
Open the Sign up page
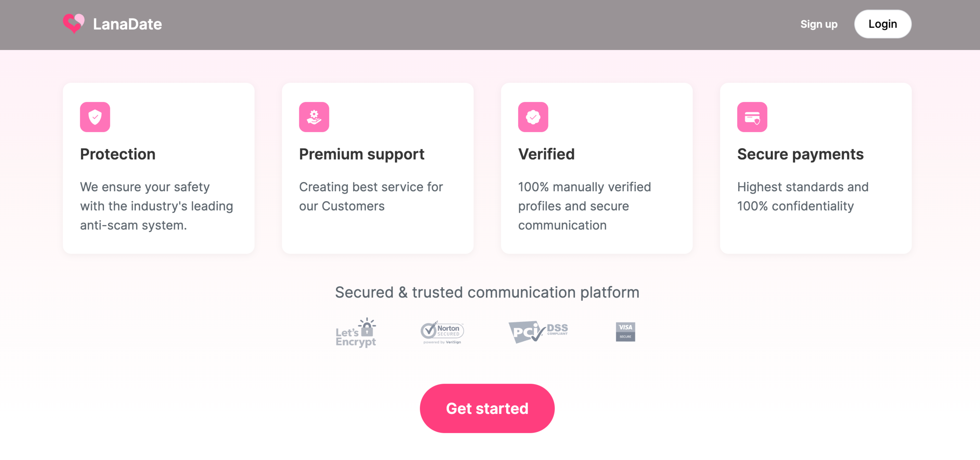[818, 24]
